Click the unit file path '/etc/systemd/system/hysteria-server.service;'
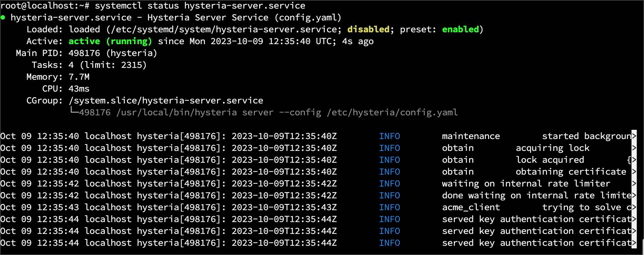The width and height of the screenshot is (644, 255). (227, 29)
